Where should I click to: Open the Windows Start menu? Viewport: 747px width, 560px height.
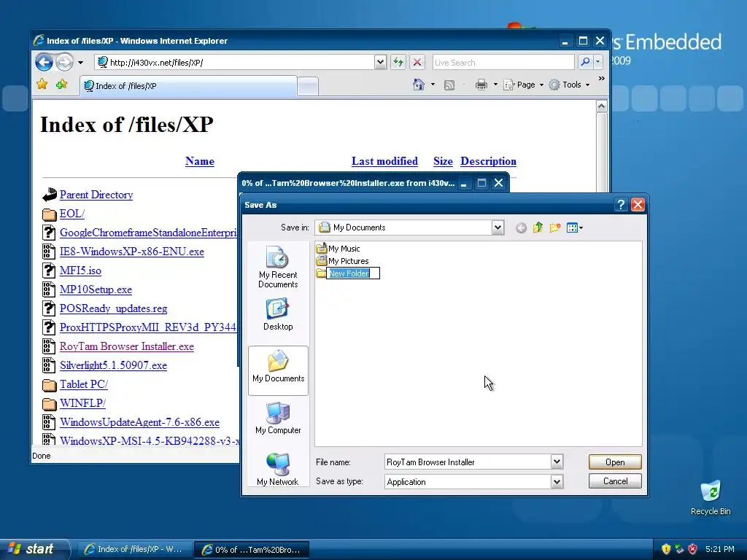[x=34, y=549]
